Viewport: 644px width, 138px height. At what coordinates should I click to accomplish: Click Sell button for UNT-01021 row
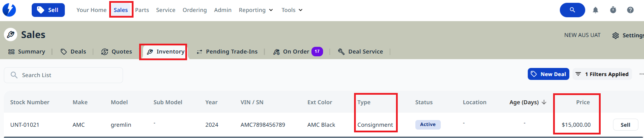pos(625,125)
